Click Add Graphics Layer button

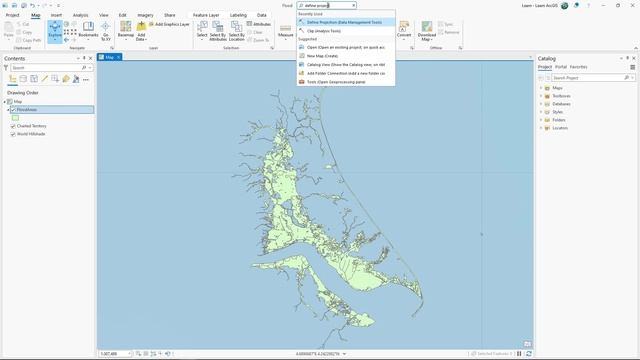[169, 24]
